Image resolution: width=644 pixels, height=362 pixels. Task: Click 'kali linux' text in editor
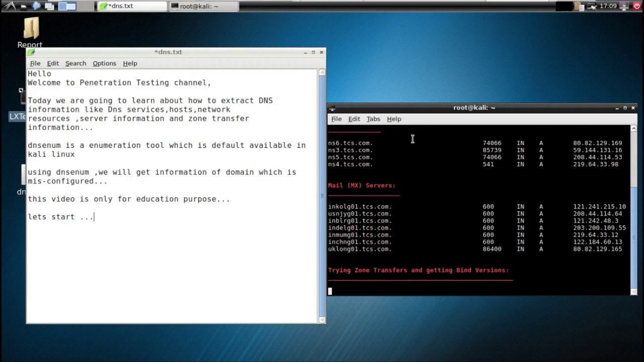[51, 154]
